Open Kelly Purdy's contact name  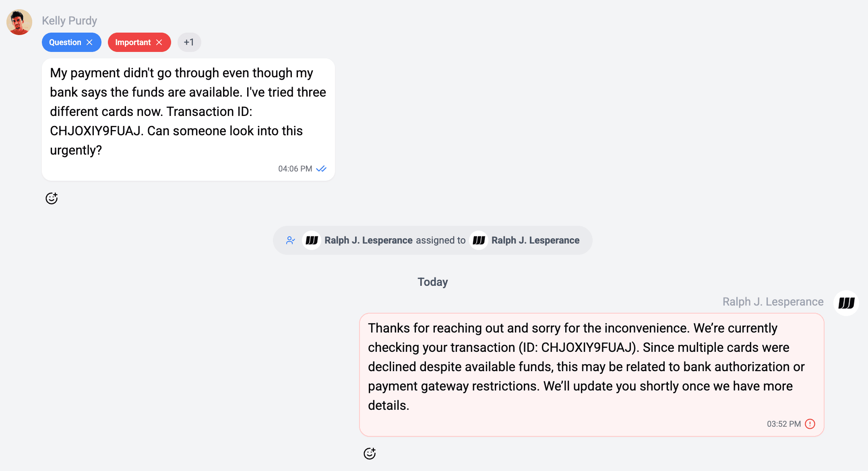pos(69,21)
